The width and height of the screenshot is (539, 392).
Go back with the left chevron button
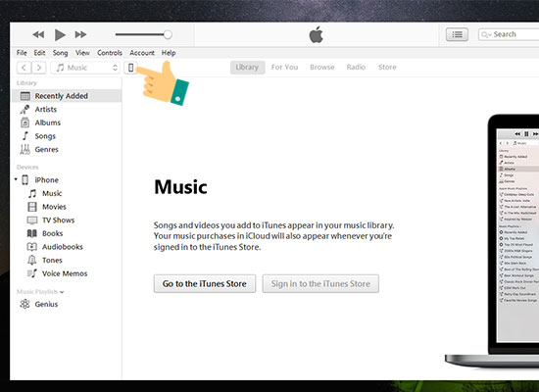coord(24,68)
